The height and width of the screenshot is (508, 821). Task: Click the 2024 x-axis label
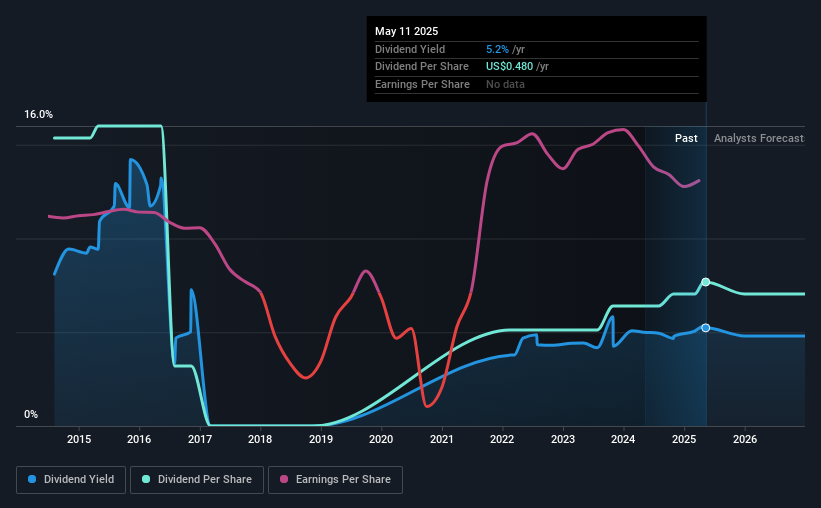click(x=623, y=439)
